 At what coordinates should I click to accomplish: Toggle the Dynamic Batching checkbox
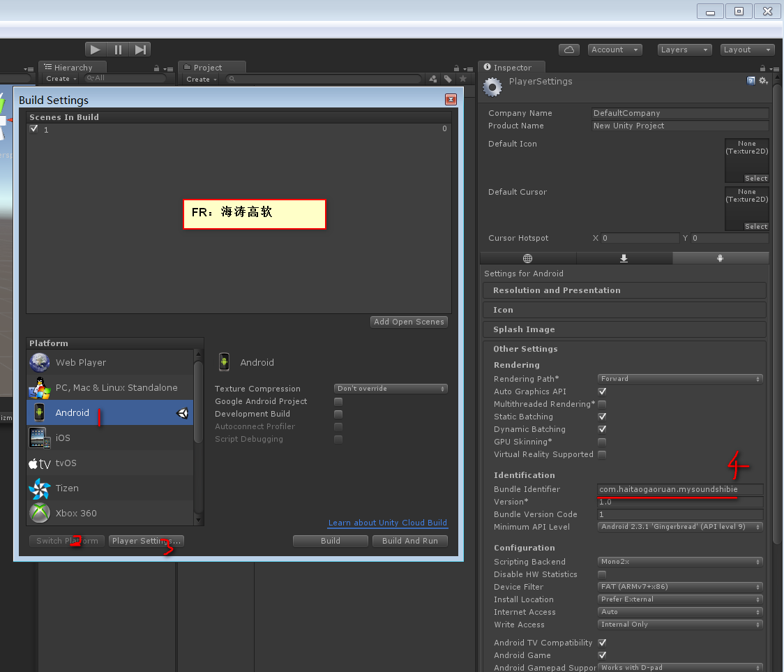(602, 429)
